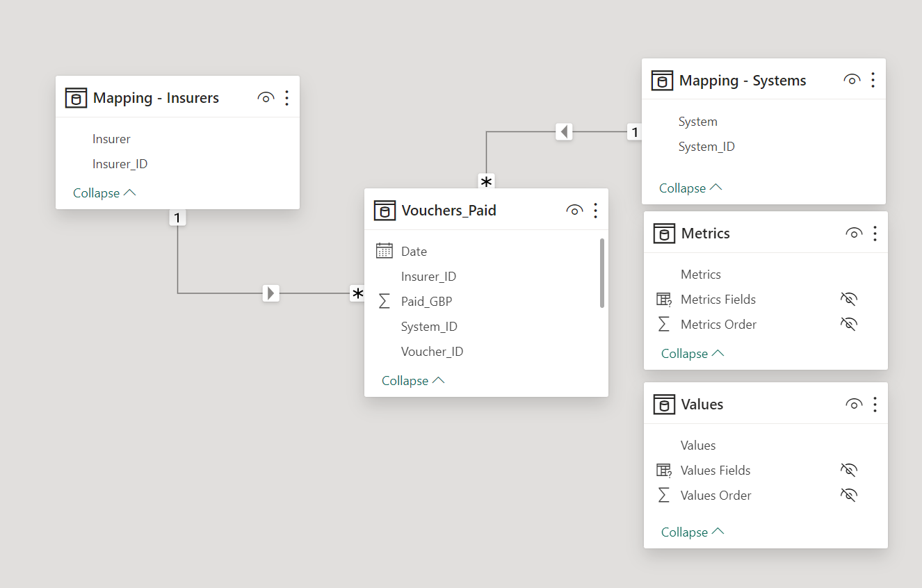Open more options for Mapping - Insurers table
Viewport: 922px width, 588px height.
(286, 98)
